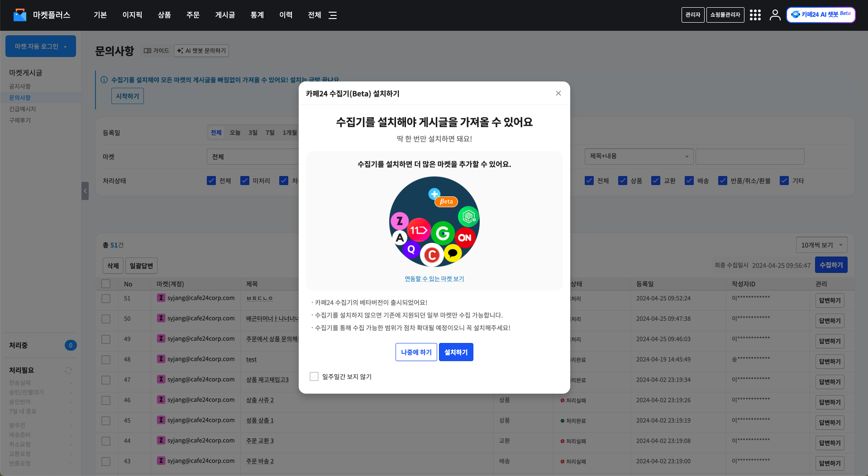Open the 상품 top menu
This screenshot has width=868, height=476.
coord(164,15)
